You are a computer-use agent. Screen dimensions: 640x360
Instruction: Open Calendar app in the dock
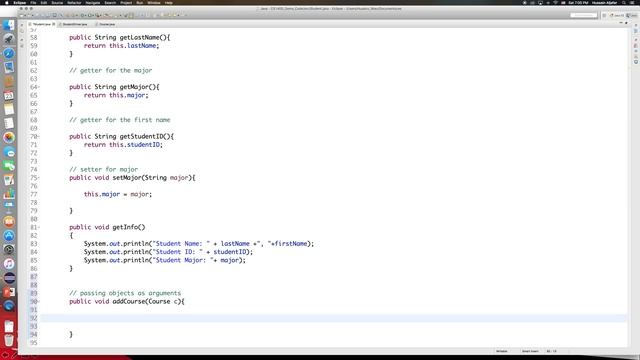pyautogui.click(x=9, y=96)
